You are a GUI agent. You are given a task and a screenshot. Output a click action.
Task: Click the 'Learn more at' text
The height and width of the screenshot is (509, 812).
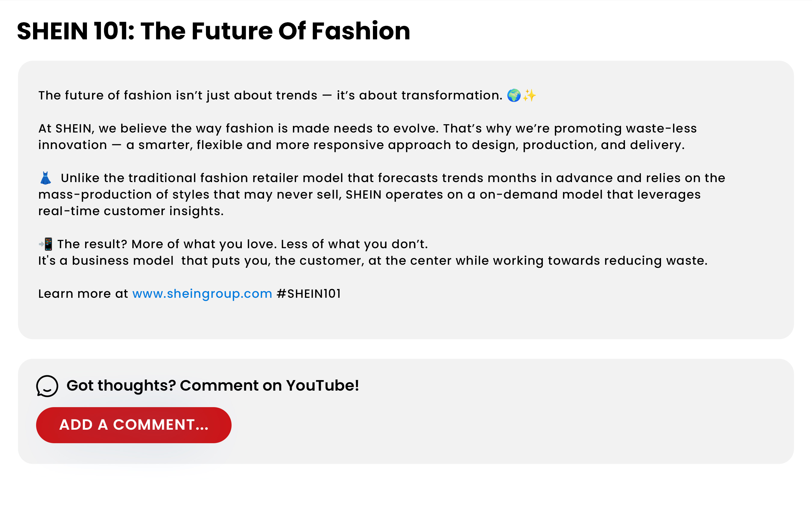(83, 294)
